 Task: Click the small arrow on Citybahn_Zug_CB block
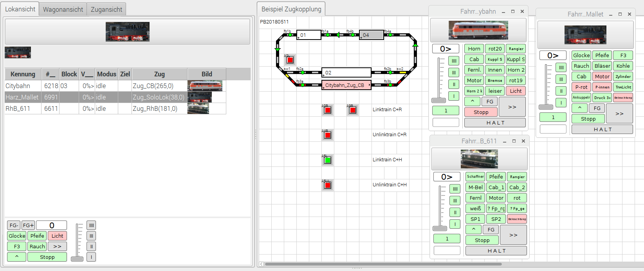click(369, 85)
